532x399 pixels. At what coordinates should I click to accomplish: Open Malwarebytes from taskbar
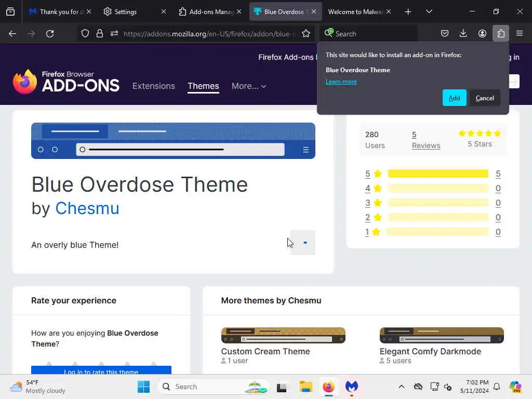pos(352,387)
